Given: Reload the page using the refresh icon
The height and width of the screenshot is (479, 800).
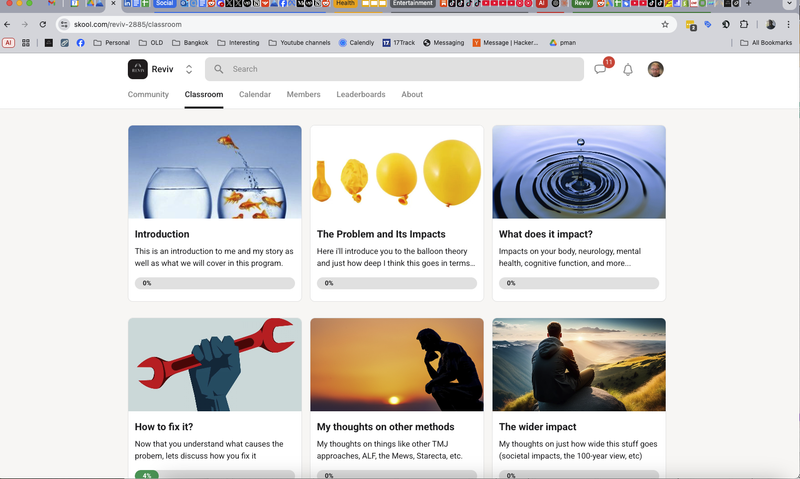Looking at the screenshot, I should coord(42,24).
